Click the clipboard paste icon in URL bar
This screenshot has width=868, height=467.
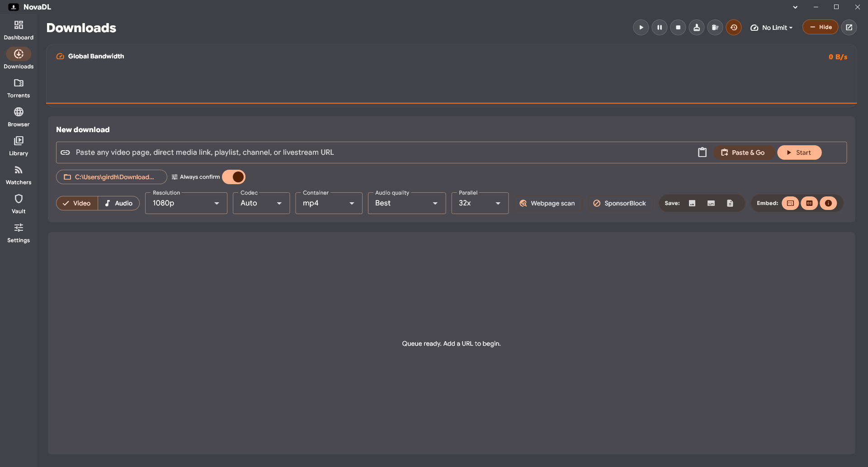(x=702, y=152)
